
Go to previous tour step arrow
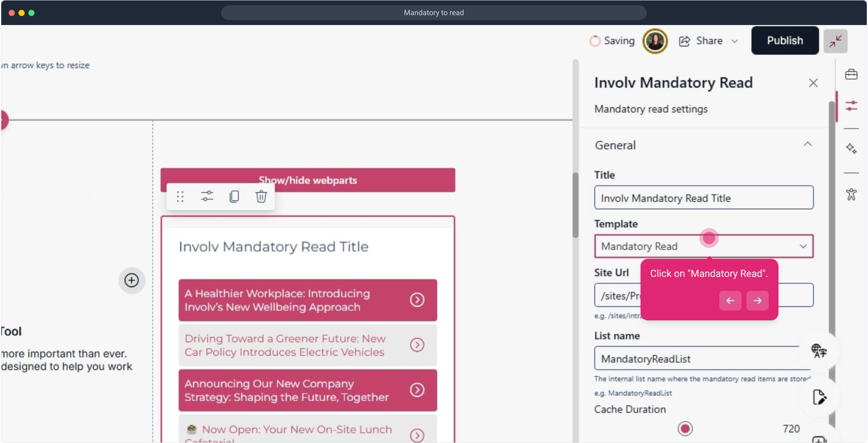tap(730, 301)
